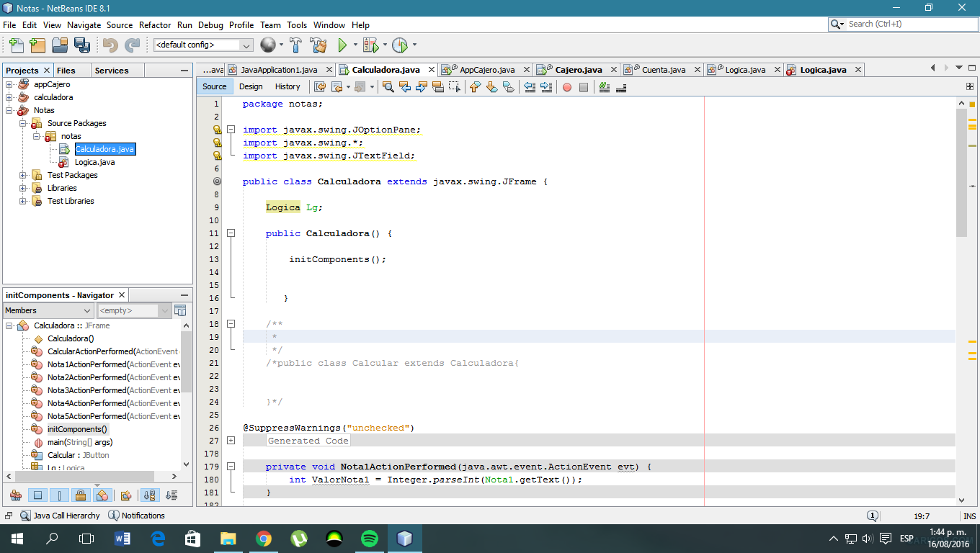The width and height of the screenshot is (980, 553).
Task: Expand the Generated Code fold on line 27
Action: tap(231, 440)
